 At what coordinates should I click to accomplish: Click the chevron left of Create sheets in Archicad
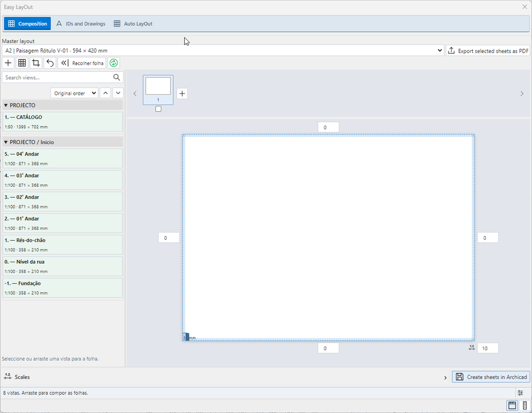(446, 377)
